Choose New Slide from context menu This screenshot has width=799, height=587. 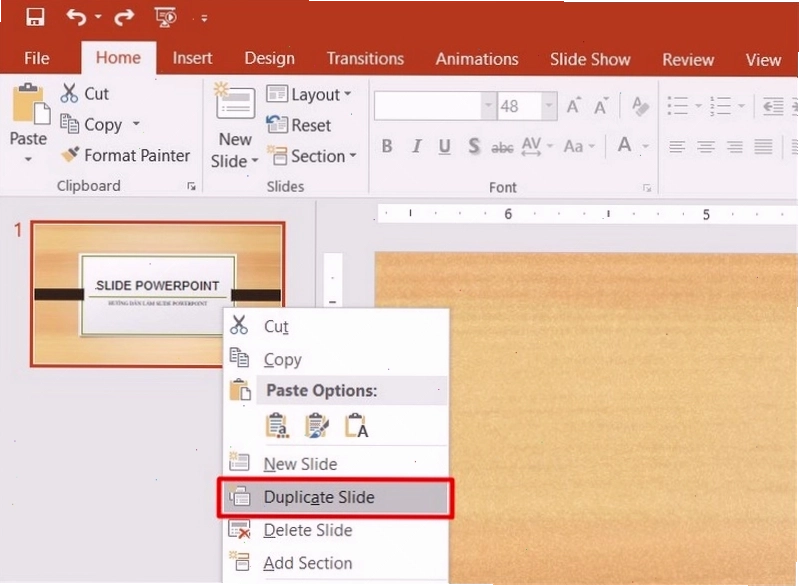pos(336,464)
